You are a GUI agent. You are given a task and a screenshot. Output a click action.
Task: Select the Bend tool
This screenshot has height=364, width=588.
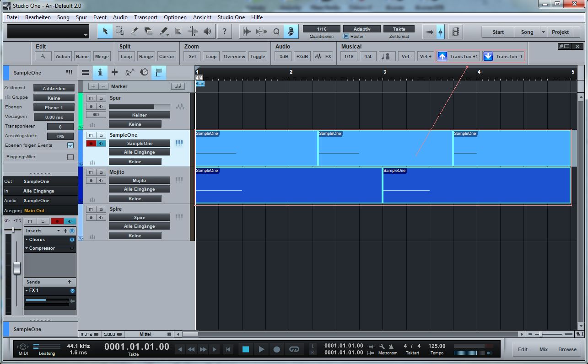coord(193,31)
